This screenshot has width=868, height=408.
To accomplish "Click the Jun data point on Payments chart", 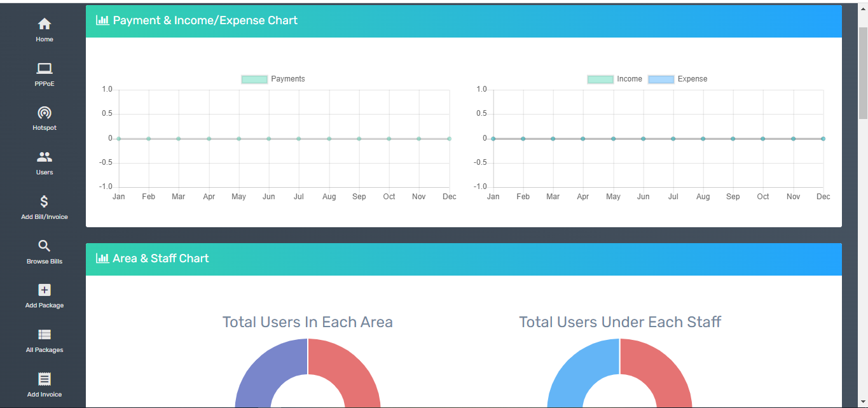I will (x=269, y=139).
